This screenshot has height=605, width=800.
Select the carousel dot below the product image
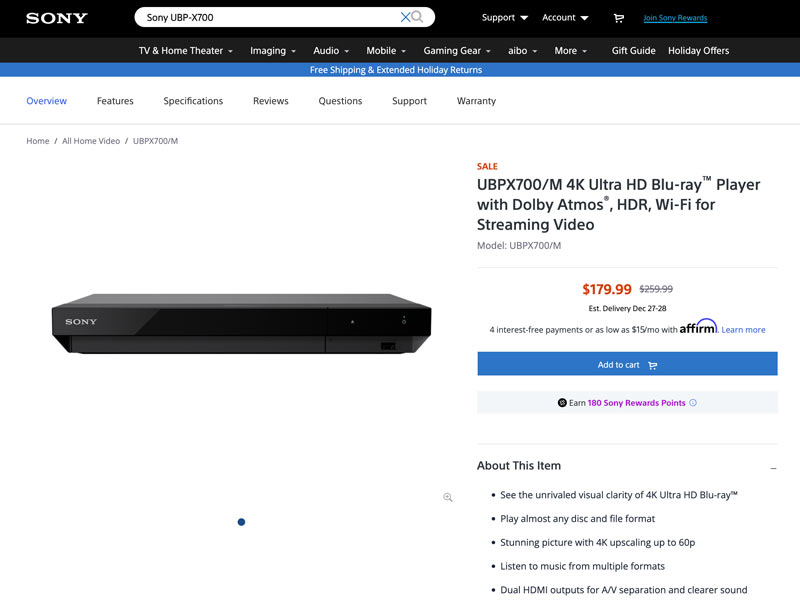(241, 521)
